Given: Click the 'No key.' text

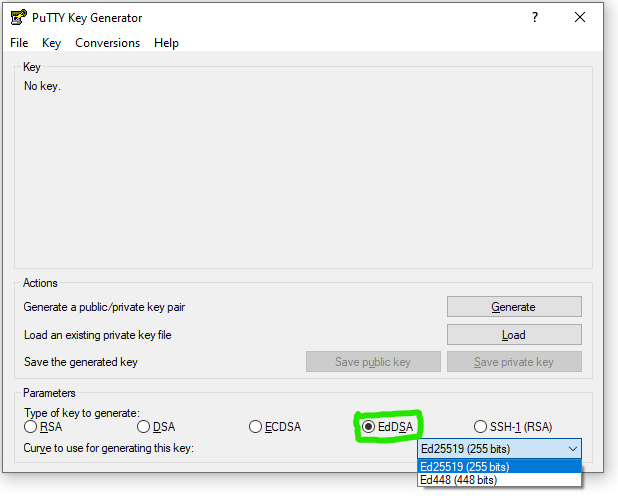Looking at the screenshot, I should click(x=42, y=86).
